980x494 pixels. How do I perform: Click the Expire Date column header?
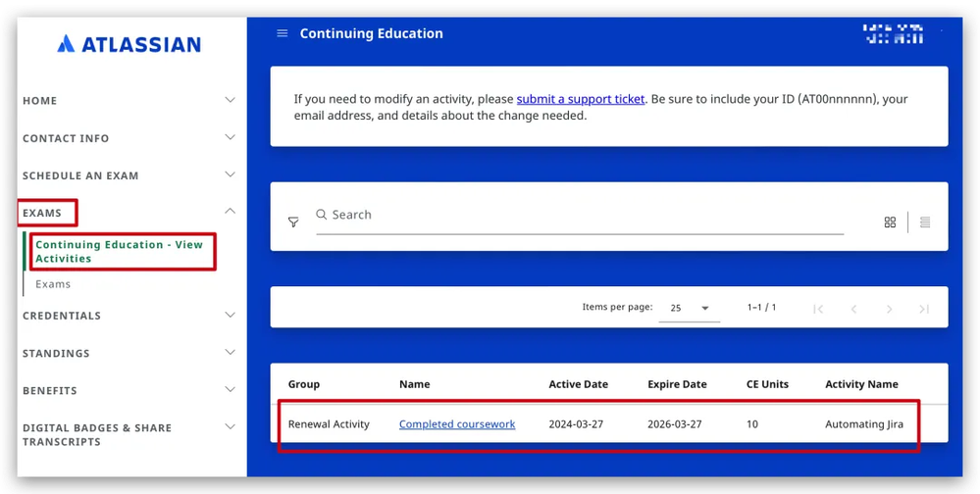(x=677, y=384)
